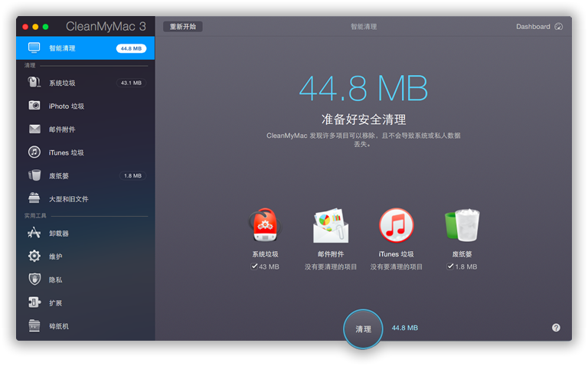Image resolution: width=588 pixels, height=366 pixels.
Task: Click the Privacy shield icon
Action: point(34,279)
